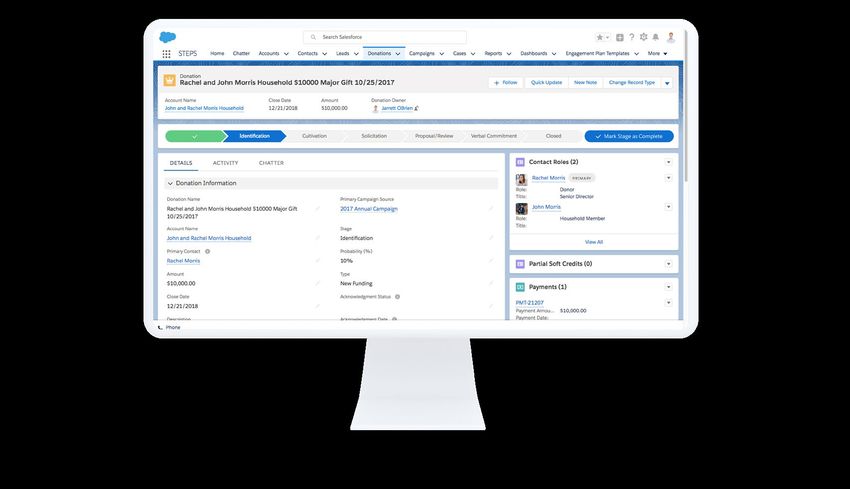Image resolution: width=850 pixels, height=489 pixels.
Task: Open the Dashboards navigation tab
Action: (x=534, y=53)
